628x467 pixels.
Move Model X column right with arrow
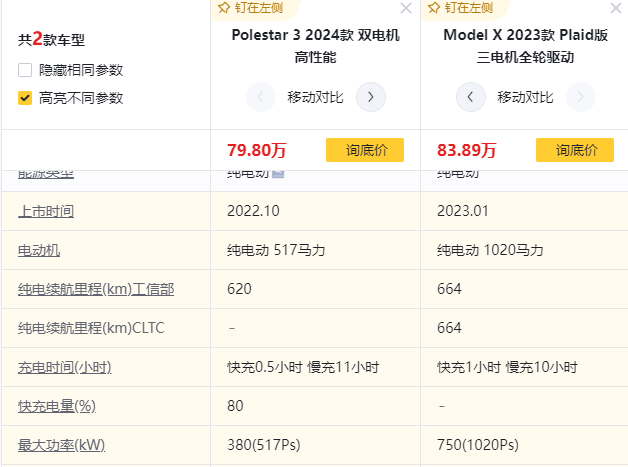(x=581, y=97)
